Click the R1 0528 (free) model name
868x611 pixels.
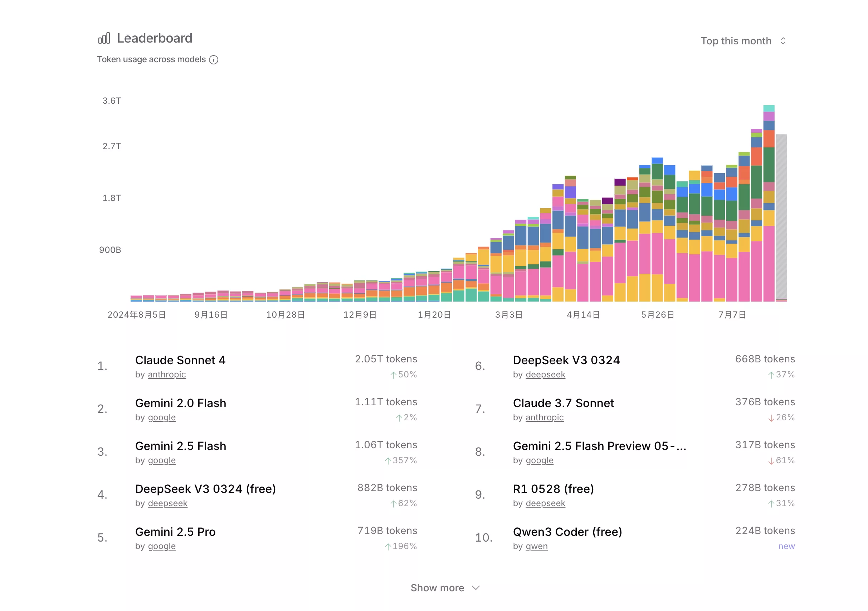point(553,489)
